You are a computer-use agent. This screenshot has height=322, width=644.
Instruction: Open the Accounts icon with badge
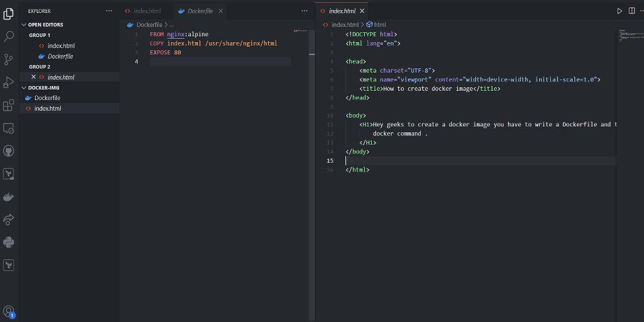(9, 312)
